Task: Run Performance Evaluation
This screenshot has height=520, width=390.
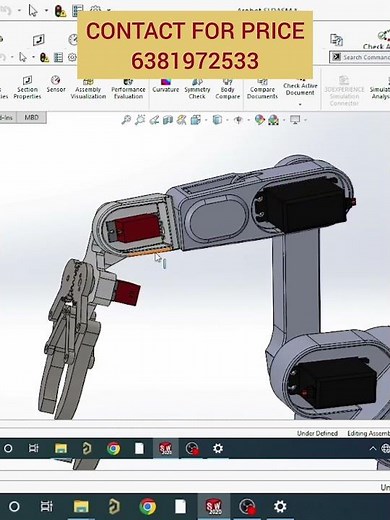Action: tap(128, 89)
